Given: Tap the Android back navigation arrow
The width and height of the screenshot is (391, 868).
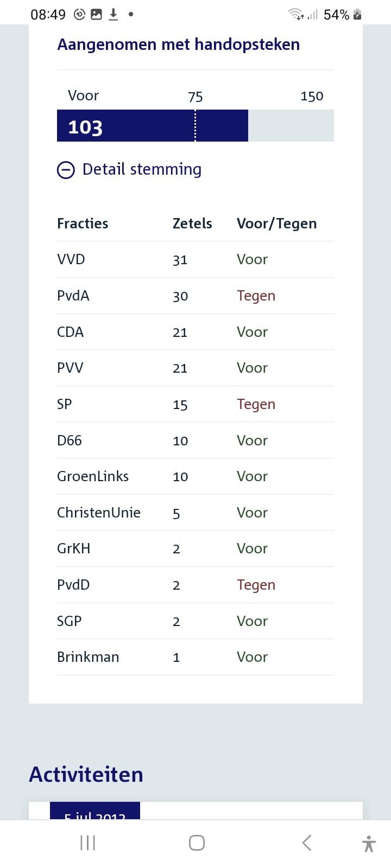Looking at the screenshot, I should 307,843.
